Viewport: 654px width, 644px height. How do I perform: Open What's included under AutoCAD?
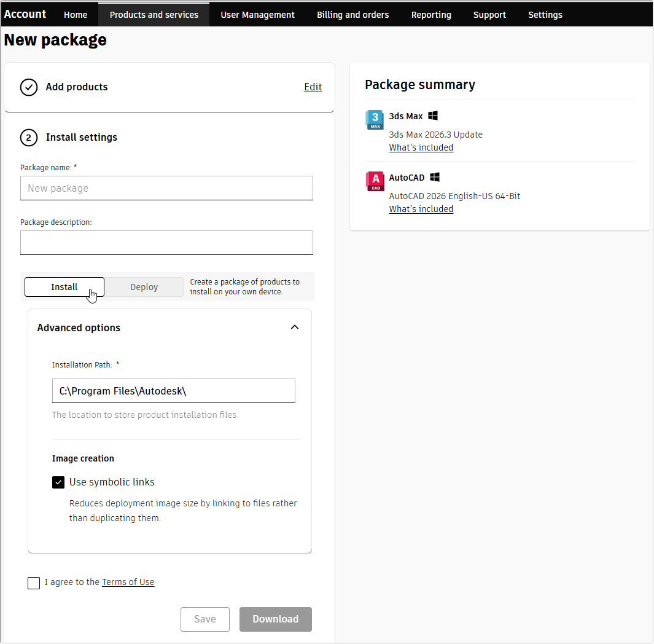tap(421, 209)
